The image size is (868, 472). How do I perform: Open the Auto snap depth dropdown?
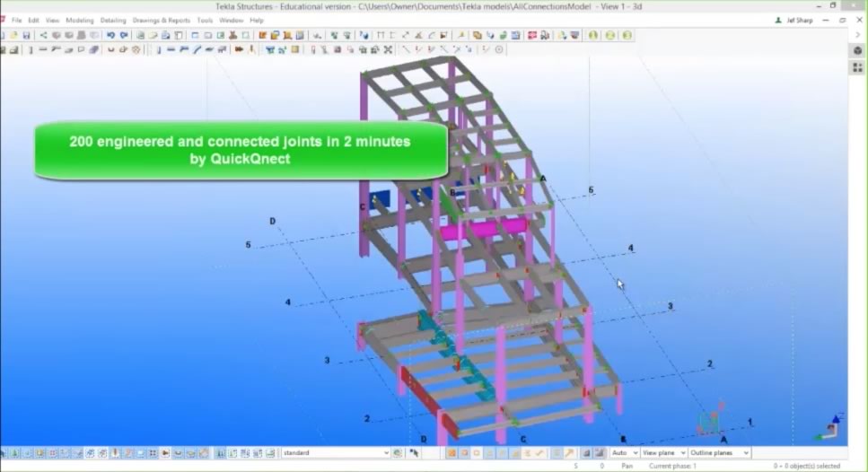pyautogui.click(x=623, y=453)
